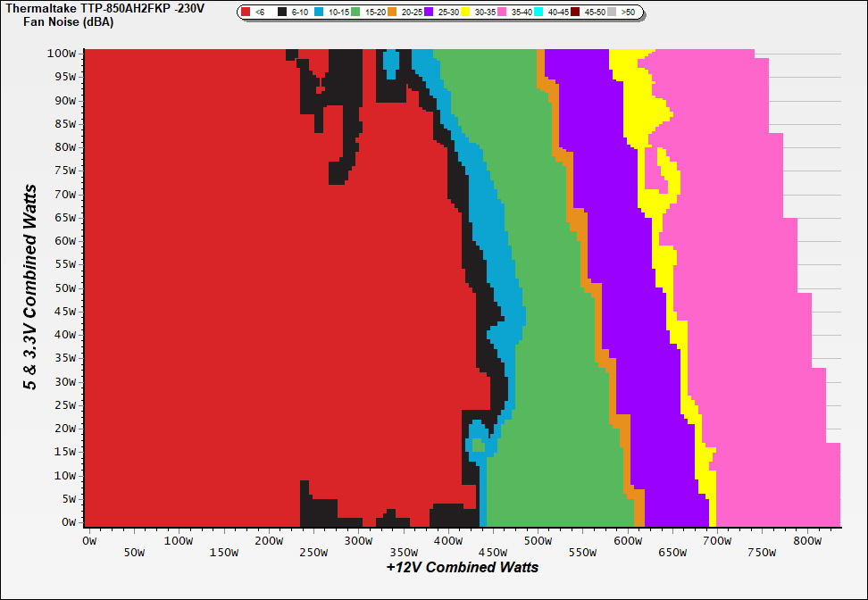Click the Thermaltake TTP-850AH2FKP chart title
The width and height of the screenshot is (868, 600).
[x=111, y=7]
